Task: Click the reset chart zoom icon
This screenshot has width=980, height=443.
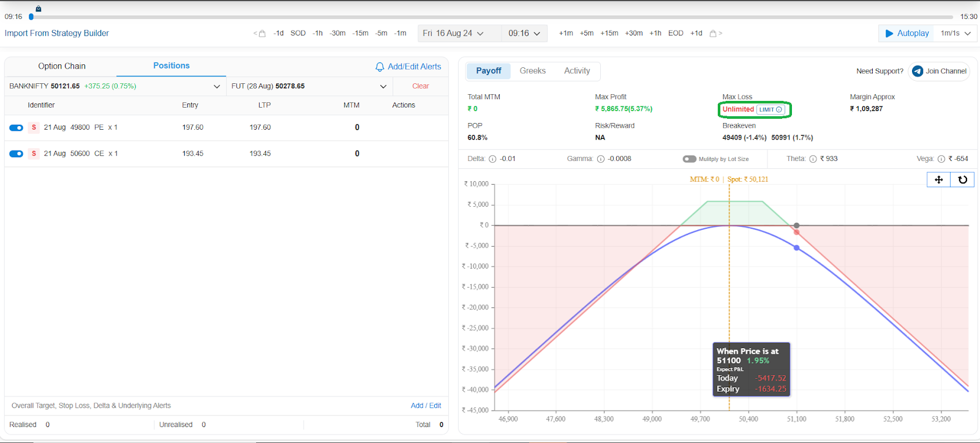Action: tap(962, 179)
